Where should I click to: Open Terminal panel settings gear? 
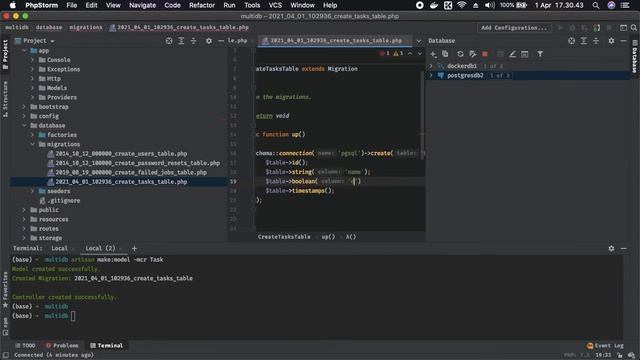point(611,248)
